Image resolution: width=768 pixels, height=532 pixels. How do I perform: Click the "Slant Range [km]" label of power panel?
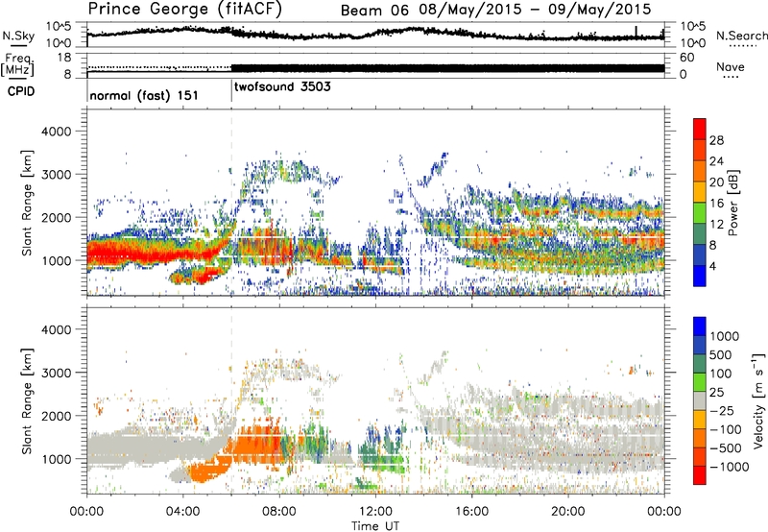(x=27, y=203)
